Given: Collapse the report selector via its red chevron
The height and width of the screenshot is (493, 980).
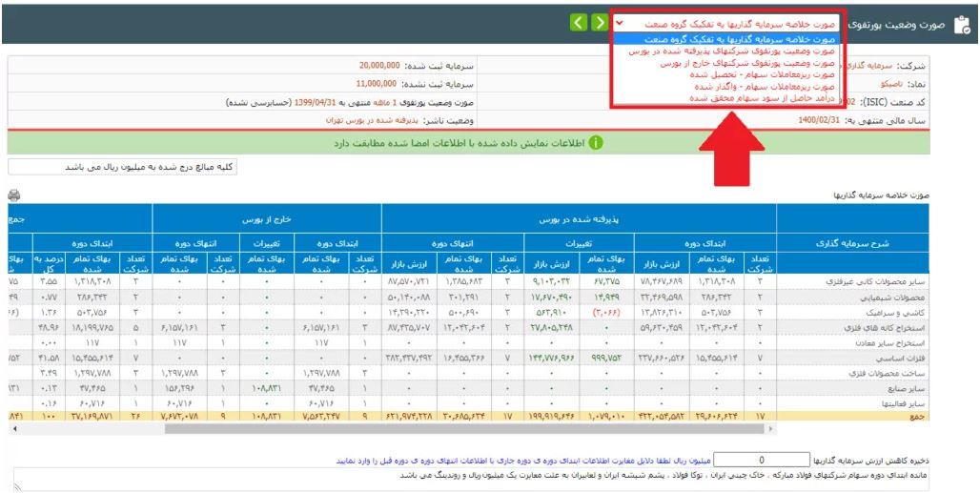Looking at the screenshot, I should 620,23.
